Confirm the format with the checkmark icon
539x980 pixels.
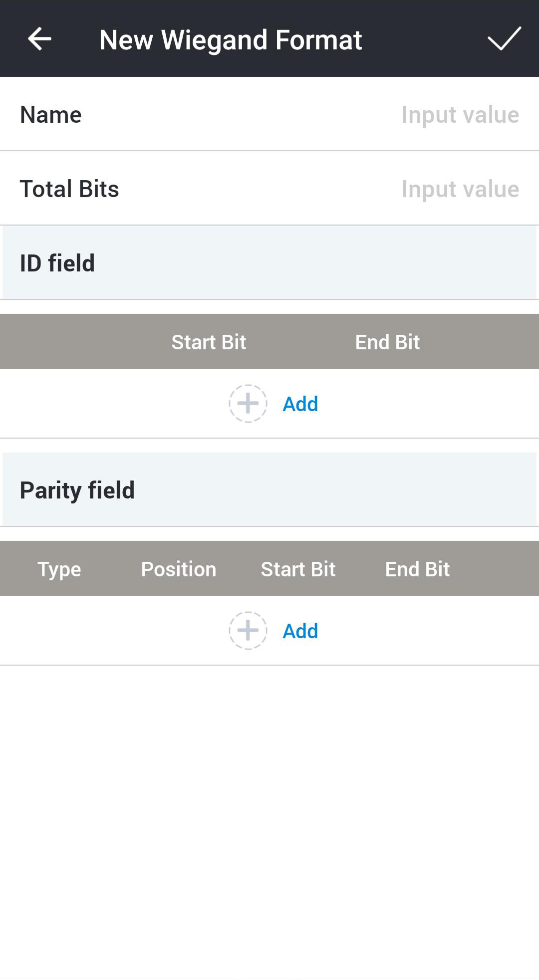click(x=504, y=39)
